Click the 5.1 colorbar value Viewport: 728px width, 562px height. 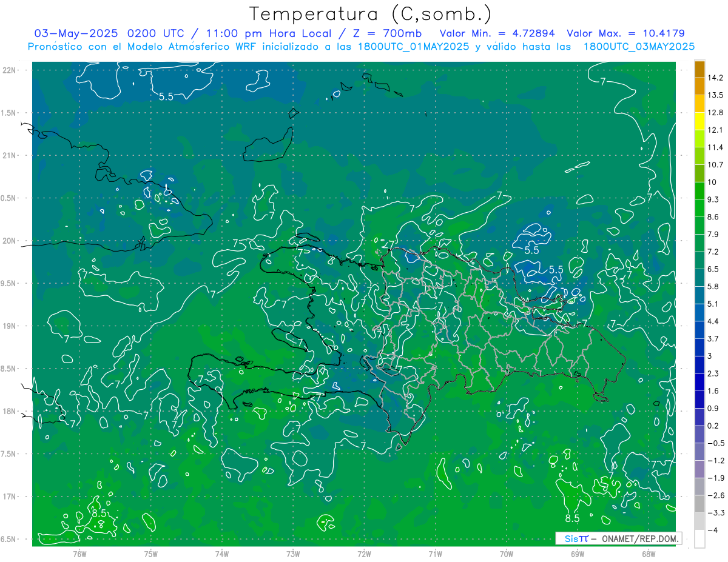(714, 304)
